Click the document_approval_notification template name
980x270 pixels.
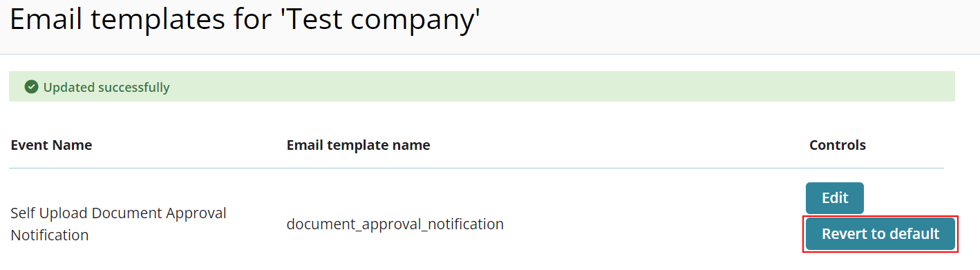[x=395, y=224]
